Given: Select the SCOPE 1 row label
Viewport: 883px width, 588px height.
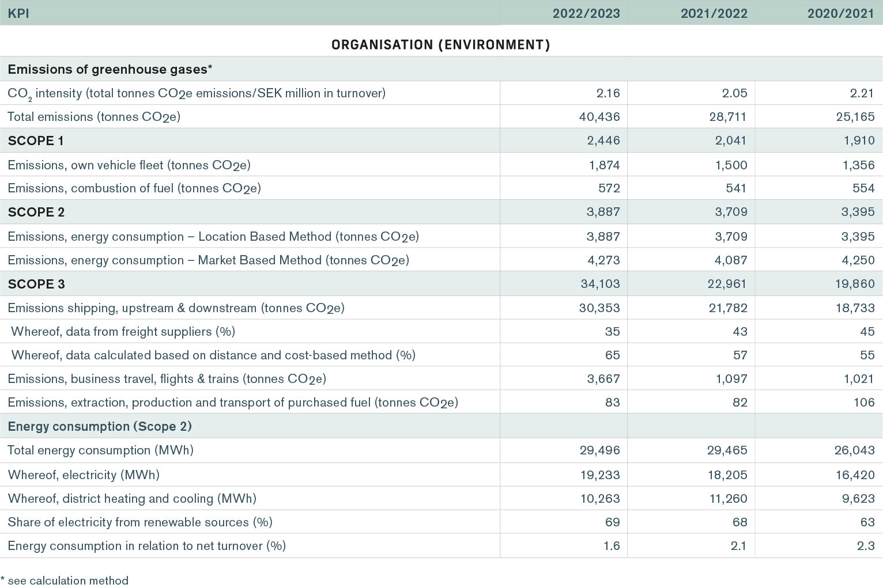Looking at the screenshot, I should point(36,141).
